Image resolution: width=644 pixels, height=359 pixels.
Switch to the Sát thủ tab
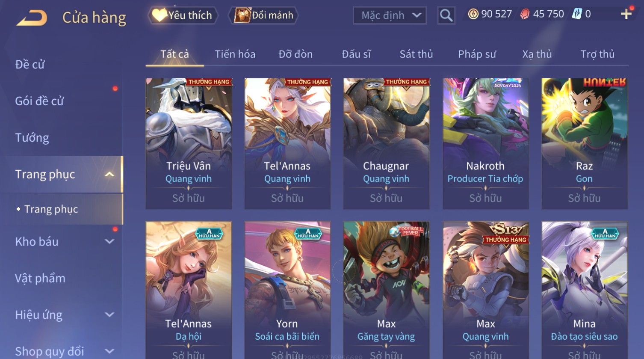click(416, 54)
